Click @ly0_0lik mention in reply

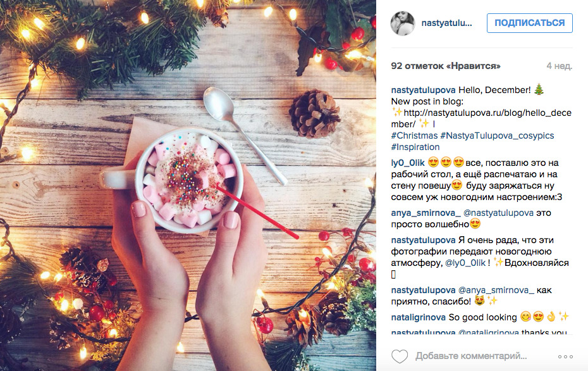click(465, 263)
